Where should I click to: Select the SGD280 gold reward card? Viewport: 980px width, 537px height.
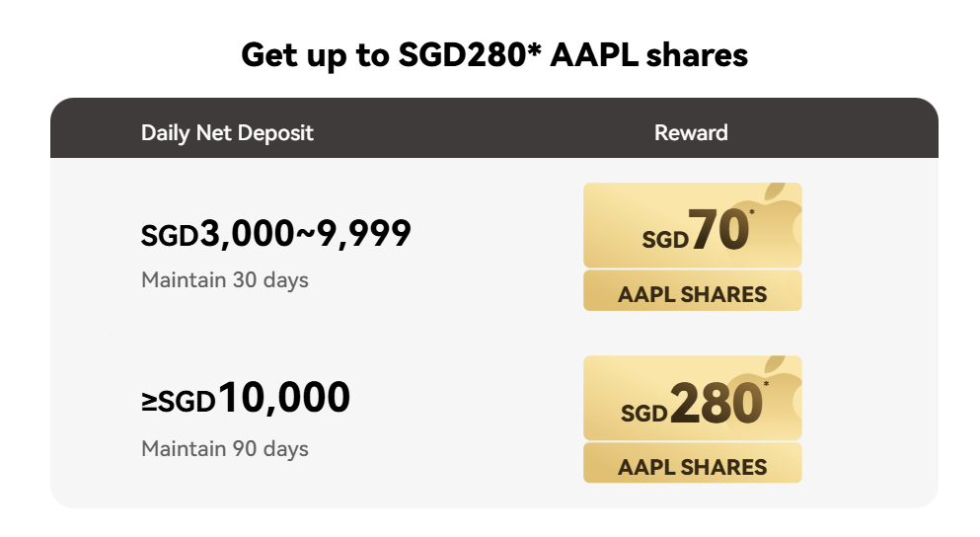pos(692,399)
